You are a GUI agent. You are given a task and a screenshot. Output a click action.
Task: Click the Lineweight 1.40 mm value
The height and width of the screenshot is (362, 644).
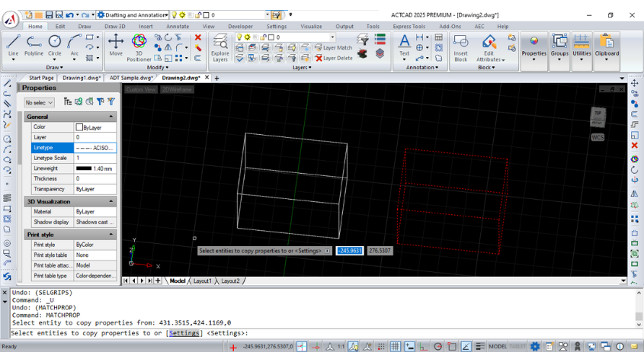95,168
